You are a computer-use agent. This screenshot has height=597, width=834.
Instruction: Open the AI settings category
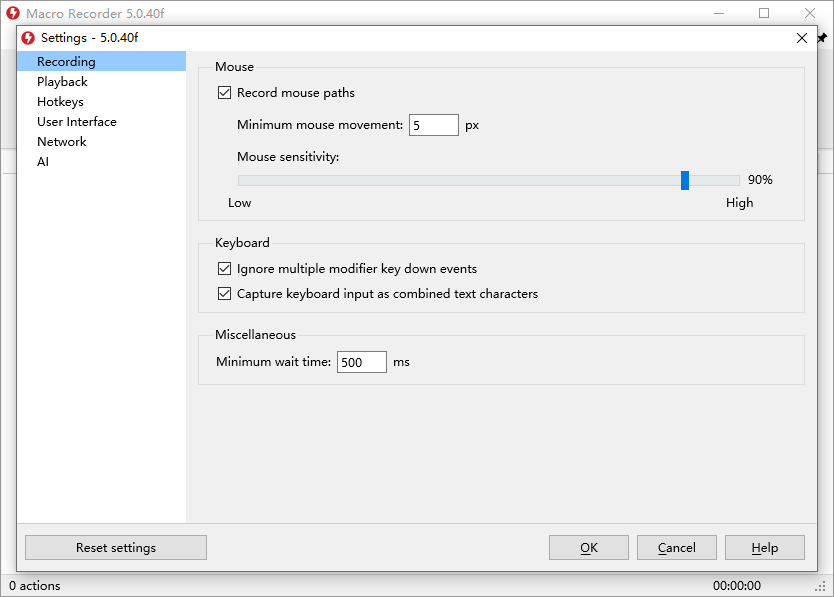[x=102, y=162]
